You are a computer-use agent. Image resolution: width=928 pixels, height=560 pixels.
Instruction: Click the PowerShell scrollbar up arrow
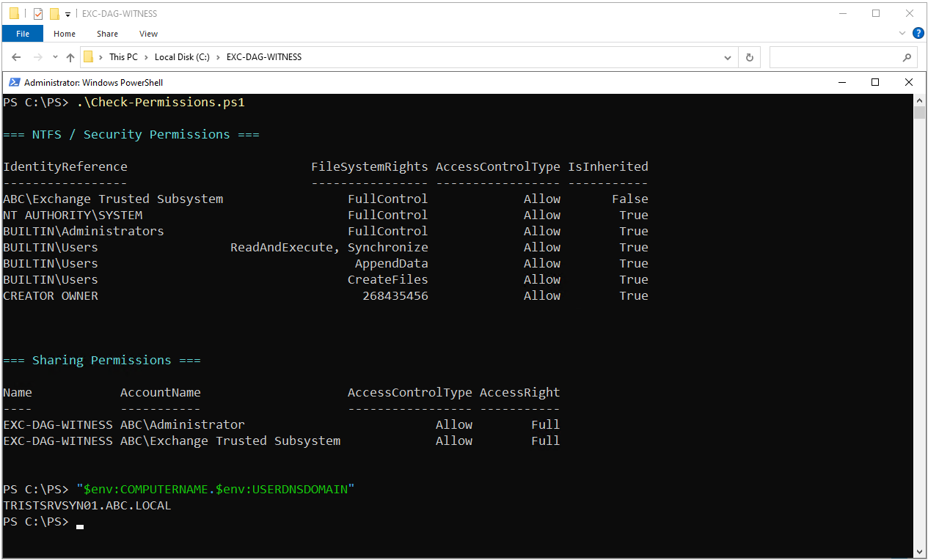[919, 100]
